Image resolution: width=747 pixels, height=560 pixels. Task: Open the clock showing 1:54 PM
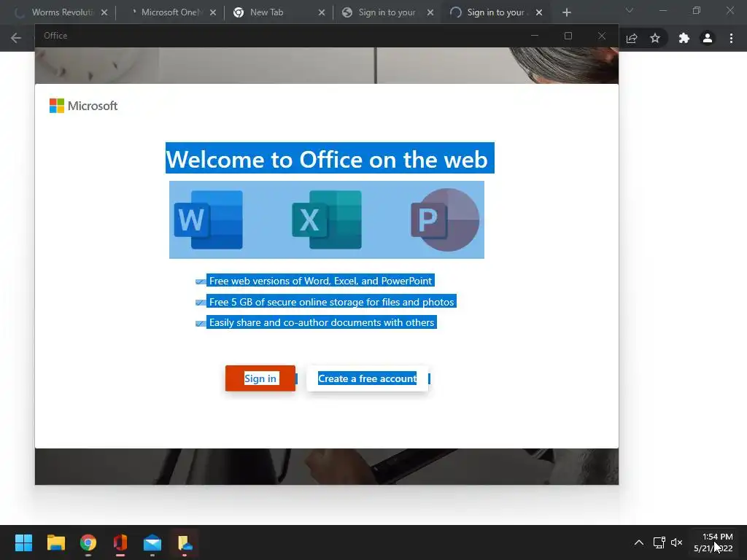[x=713, y=542]
